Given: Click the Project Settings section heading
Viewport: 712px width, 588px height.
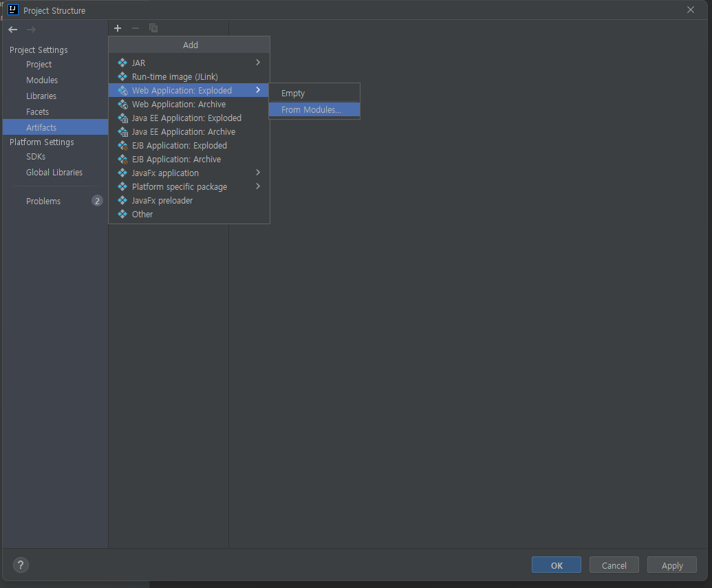Looking at the screenshot, I should point(39,50).
